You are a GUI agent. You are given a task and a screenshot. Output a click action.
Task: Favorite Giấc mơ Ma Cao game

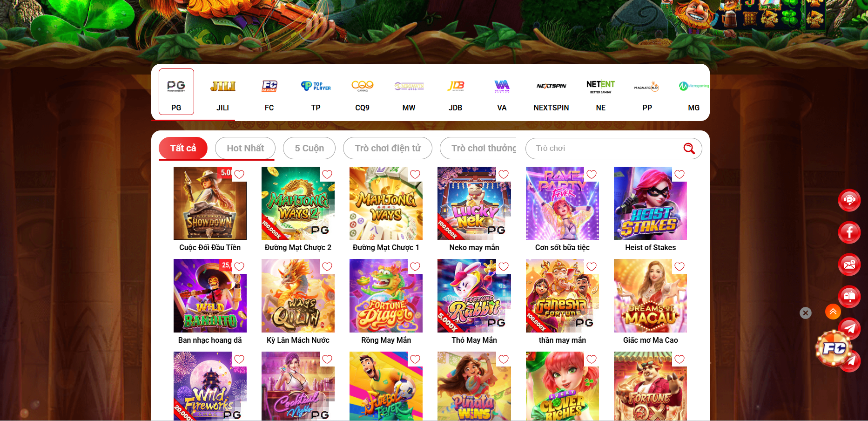680,266
